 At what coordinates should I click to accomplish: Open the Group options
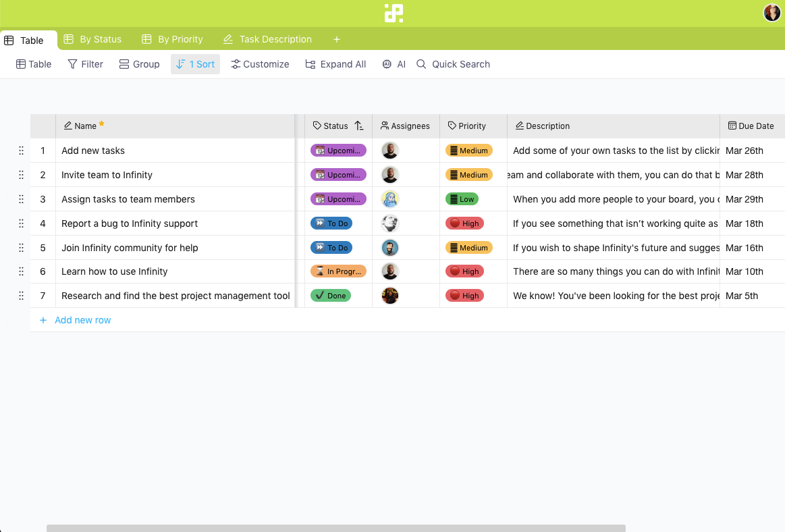pyautogui.click(x=139, y=64)
